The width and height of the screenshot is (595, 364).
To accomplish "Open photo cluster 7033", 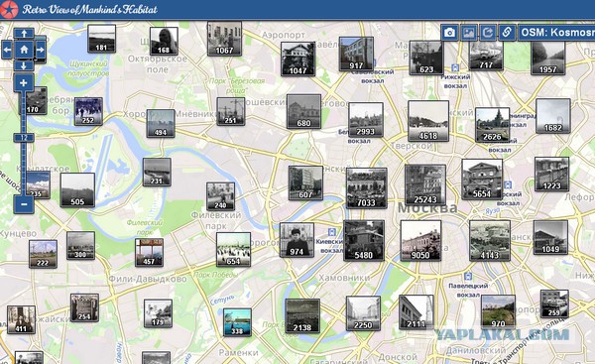I will coord(367,188).
